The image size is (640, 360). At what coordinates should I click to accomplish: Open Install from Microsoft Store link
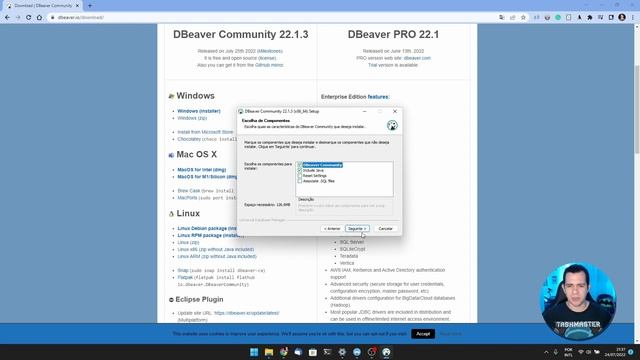205,132
